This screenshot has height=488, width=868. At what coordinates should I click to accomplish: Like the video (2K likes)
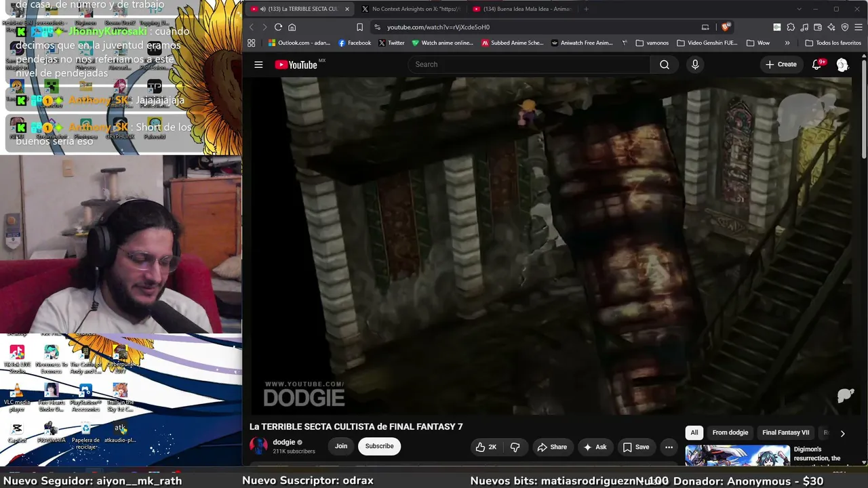[486, 447]
